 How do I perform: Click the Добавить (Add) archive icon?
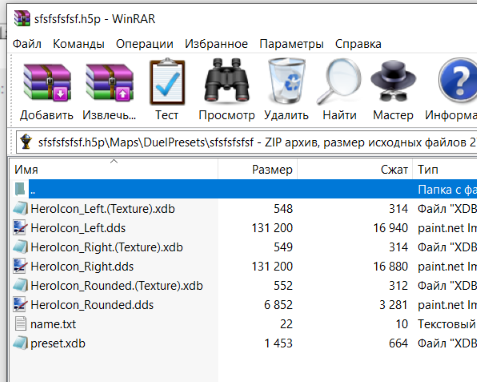click(x=47, y=83)
